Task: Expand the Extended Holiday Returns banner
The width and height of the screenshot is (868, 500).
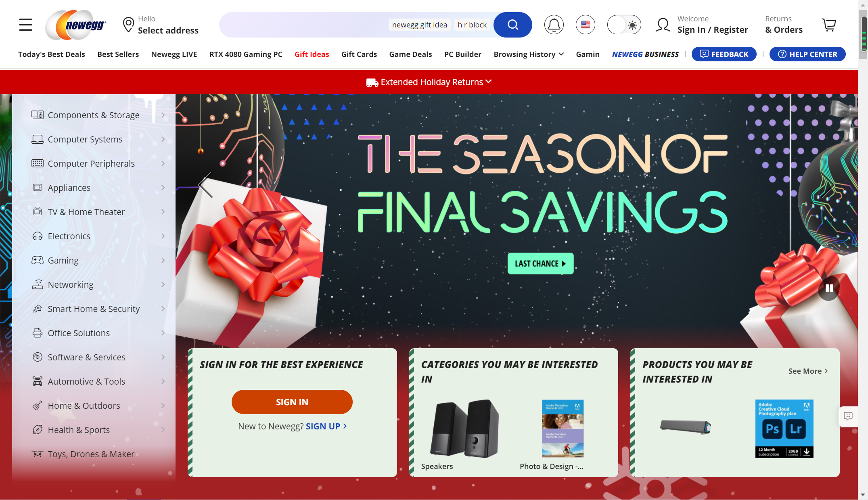Action: click(x=429, y=82)
